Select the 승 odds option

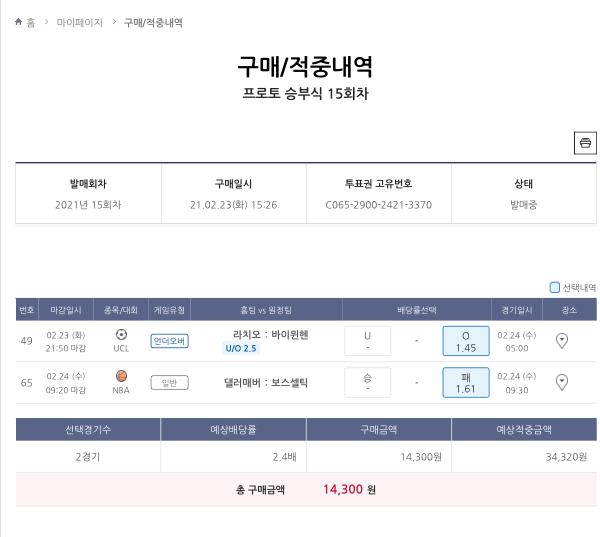(367, 382)
